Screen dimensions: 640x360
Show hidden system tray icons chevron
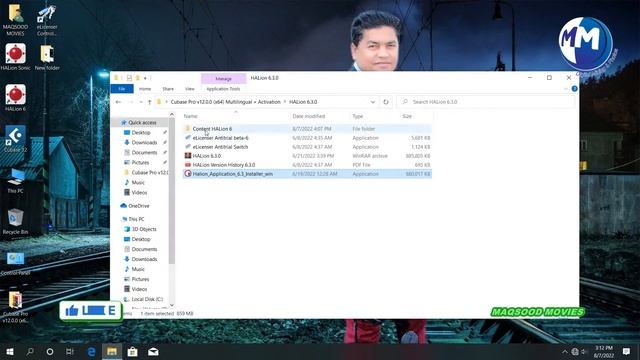pos(565,351)
